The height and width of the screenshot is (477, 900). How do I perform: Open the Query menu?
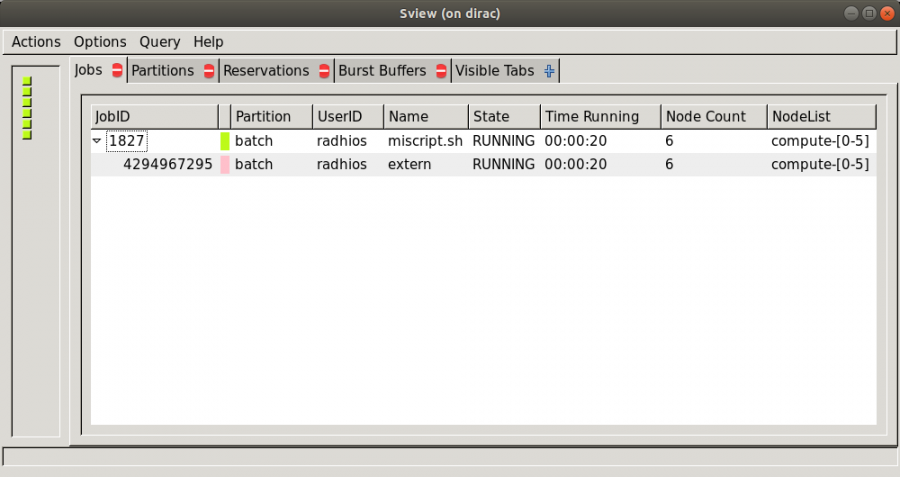point(160,42)
